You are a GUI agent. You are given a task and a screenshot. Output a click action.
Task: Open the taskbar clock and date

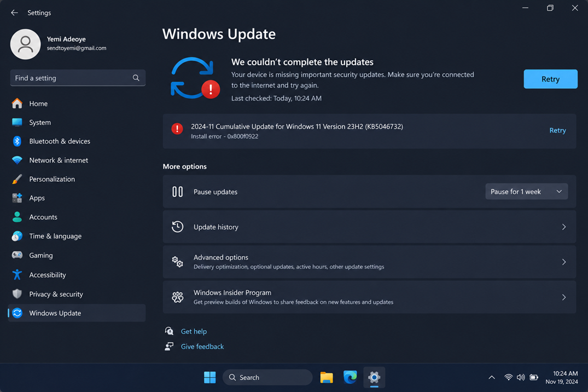[x=562, y=377]
